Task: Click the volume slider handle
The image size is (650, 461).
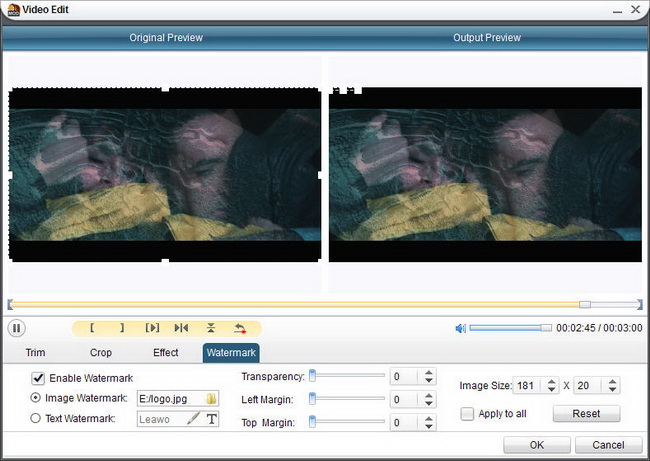Action: pyautogui.click(x=546, y=328)
